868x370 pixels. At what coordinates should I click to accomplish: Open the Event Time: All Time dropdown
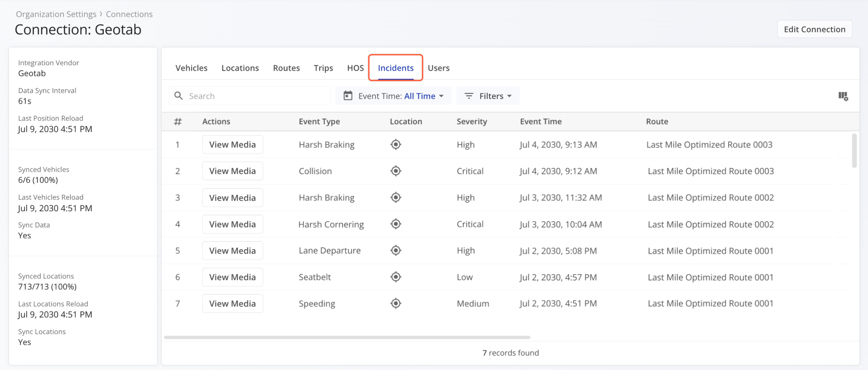tap(393, 96)
